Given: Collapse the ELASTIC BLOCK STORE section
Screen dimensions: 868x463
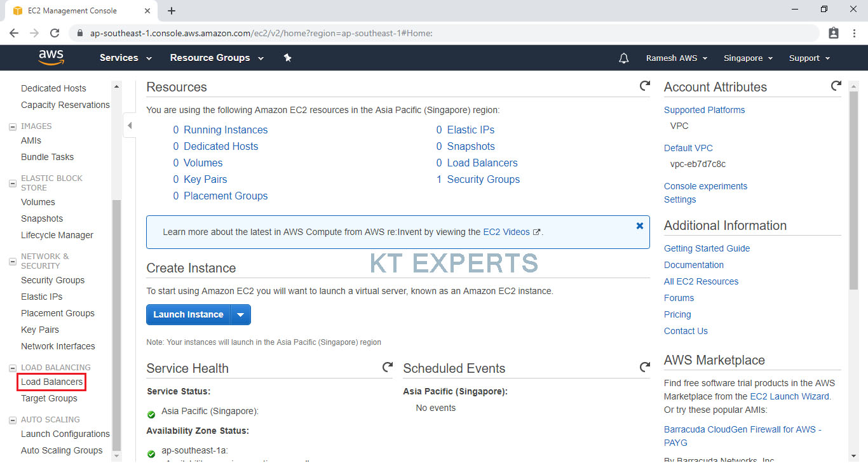Looking at the screenshot, I should (x=13, y=184).
